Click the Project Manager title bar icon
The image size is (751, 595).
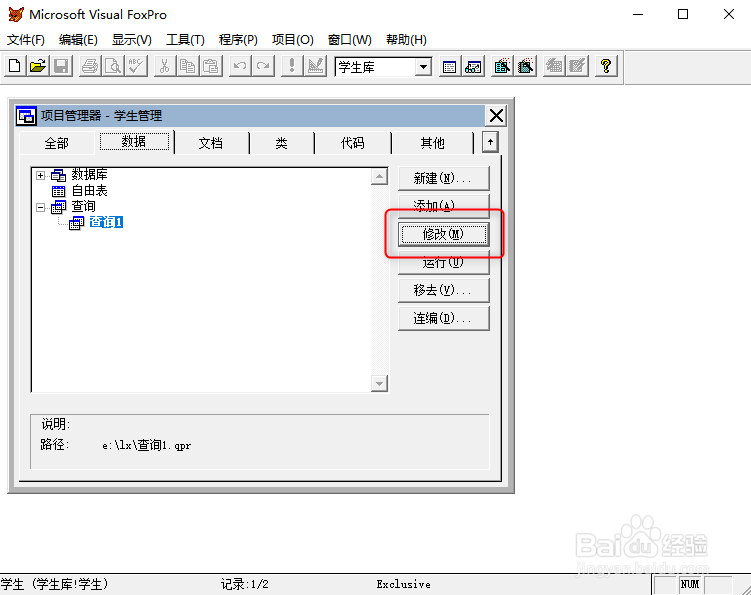tap(26, 116)
